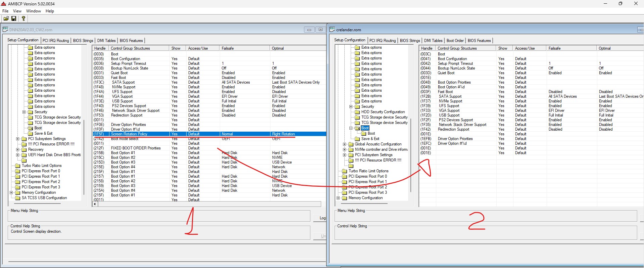Image resolution: width=644 pixels, height=268 pixels.
Task: Click the Help question mark toolbar icon
Action: coord(23,18)
